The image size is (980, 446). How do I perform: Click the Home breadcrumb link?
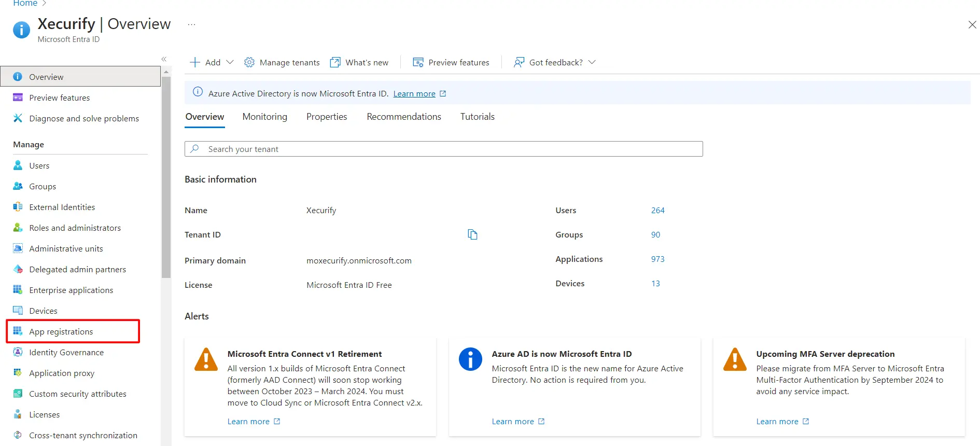pos(25,3)
